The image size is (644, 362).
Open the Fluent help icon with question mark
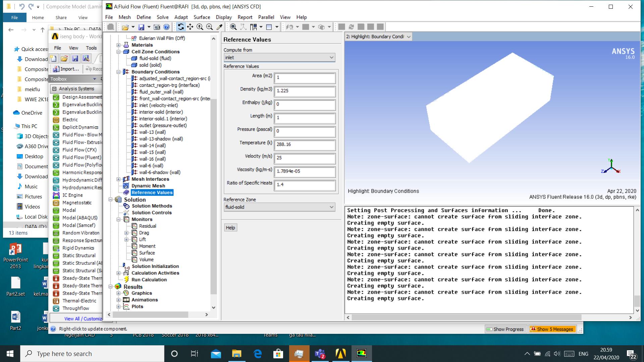[x=166, y=27]
